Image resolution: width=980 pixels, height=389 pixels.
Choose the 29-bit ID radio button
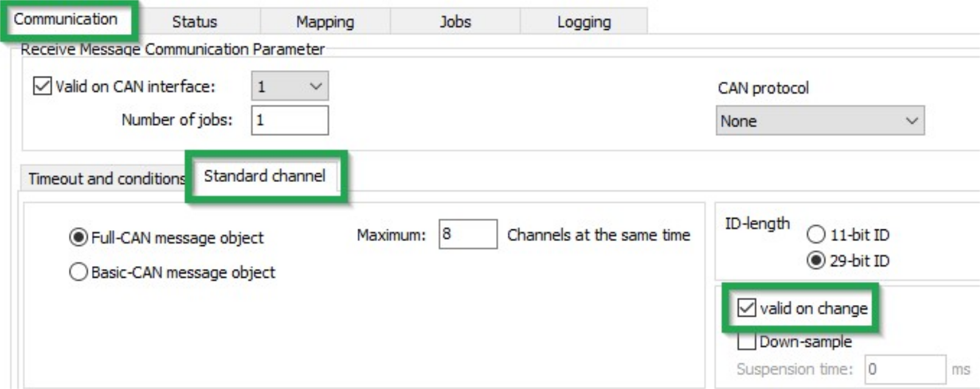coord(815,261)
